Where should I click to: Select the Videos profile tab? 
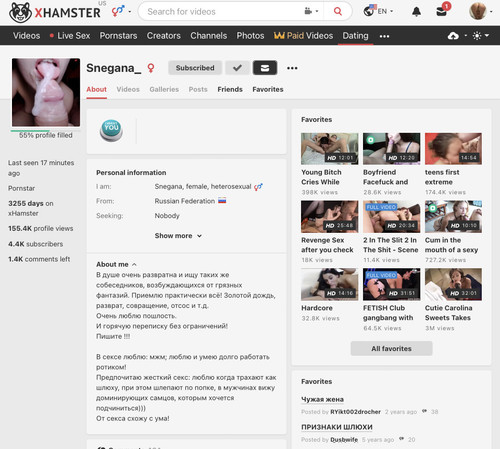[x=128, y=89]
